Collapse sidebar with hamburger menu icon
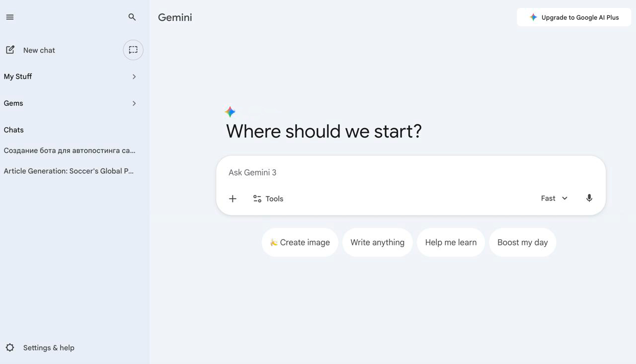The height and width of the screenshot is (364, 636). [10, 17]
